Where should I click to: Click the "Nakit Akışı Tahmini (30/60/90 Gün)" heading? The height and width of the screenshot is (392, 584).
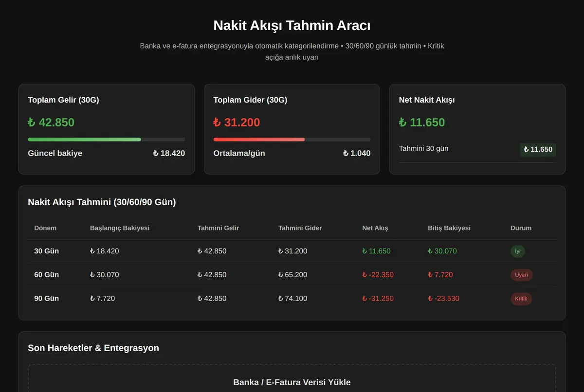point(102,202)
